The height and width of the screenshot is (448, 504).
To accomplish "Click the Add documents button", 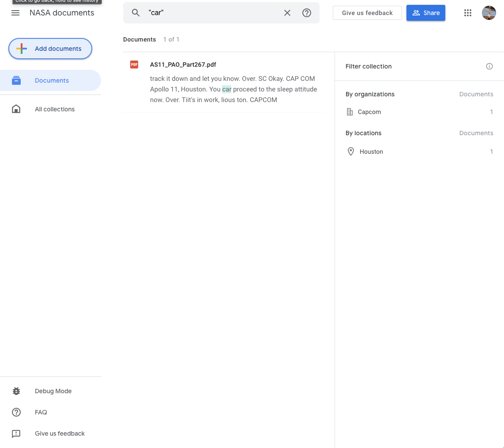I will pos(50,49).
